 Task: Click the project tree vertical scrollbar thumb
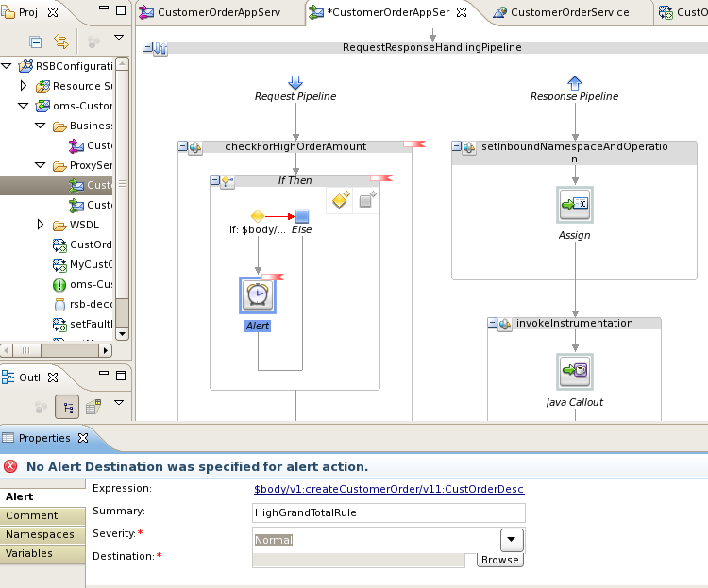pos(122,184)
